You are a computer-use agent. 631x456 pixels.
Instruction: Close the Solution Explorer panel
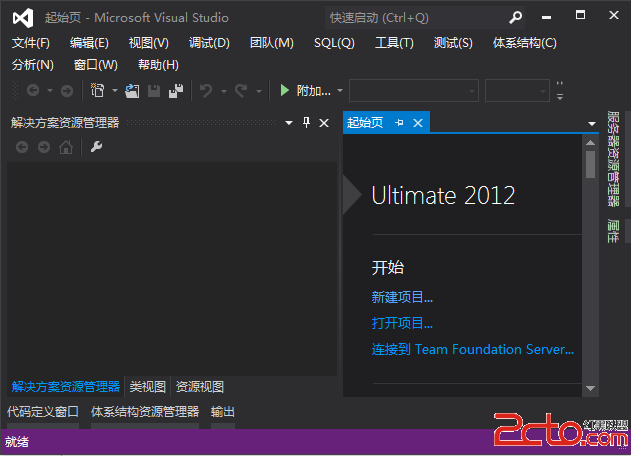(324, 123)
